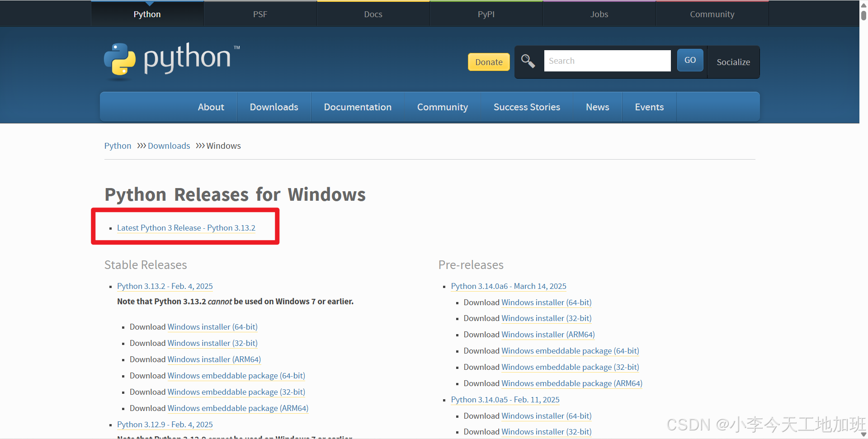Viewport: 868px width, 439px height.
Task: Download 3.14.0a6 embeddable package (32-bit)
Action: [571, 367]
